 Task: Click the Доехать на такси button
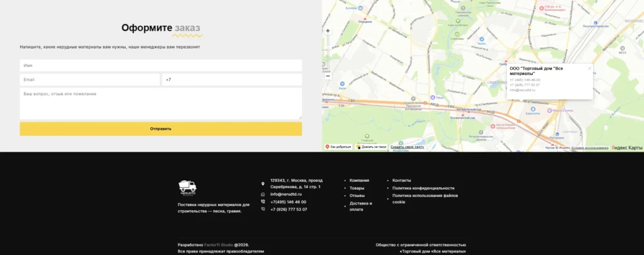tap(371, 147)
